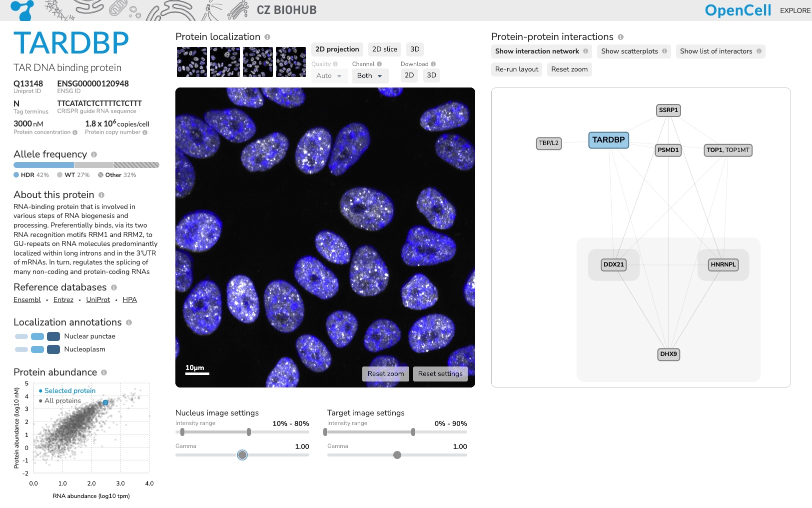The image size is (812, 508).
Task: Toggle Show scatterplots view
Action: [x=633, y=51]
